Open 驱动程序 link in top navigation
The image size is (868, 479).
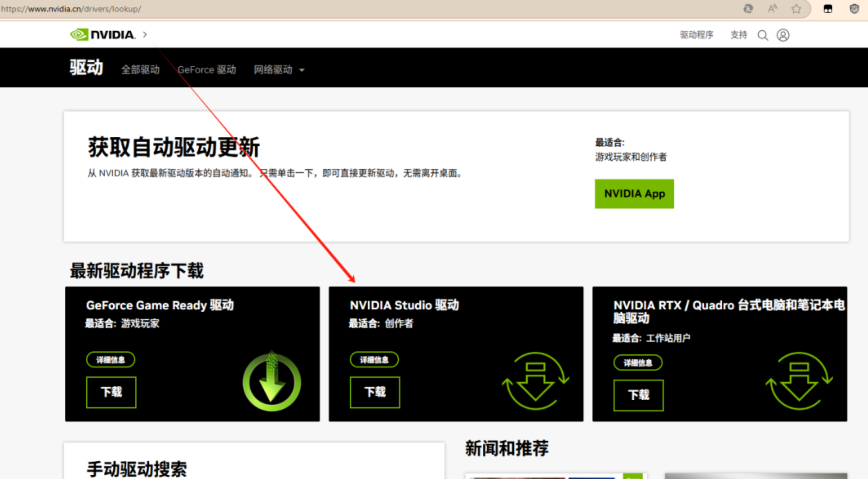point(697,35)
